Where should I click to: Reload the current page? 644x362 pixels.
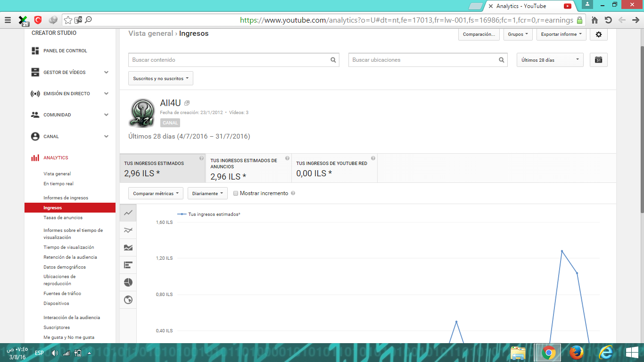pos(608,20)
